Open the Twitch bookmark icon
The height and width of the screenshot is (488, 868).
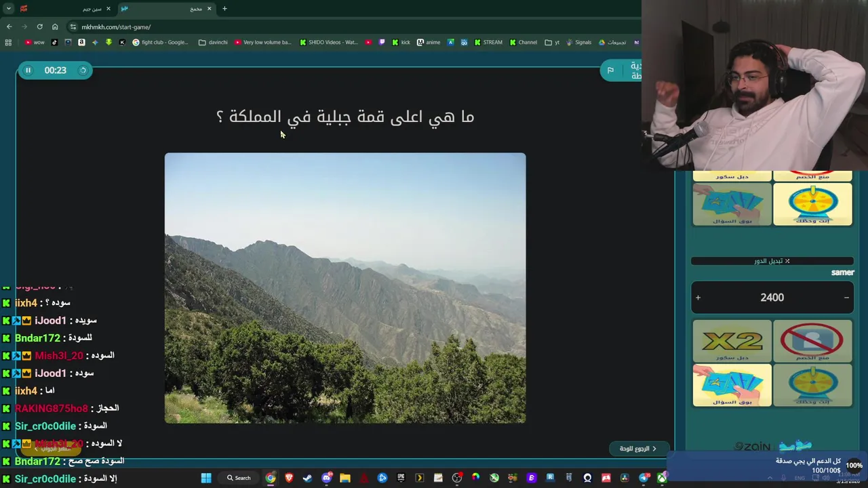[x=382, y=42]
